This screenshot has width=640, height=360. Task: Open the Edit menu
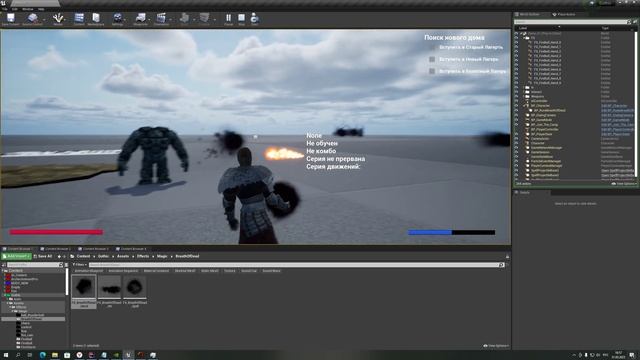(15, 9)
